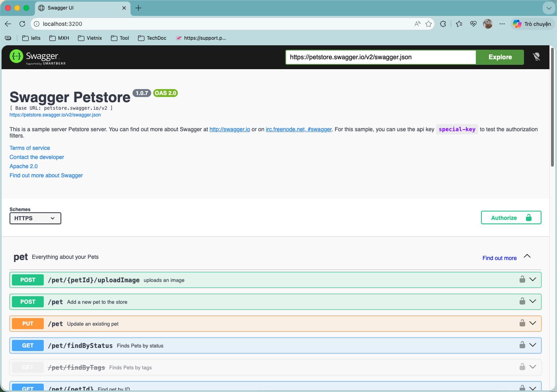The image size is (557, 392).
Task: Click the page vertical scrollbar
Action: click(552, 107)
